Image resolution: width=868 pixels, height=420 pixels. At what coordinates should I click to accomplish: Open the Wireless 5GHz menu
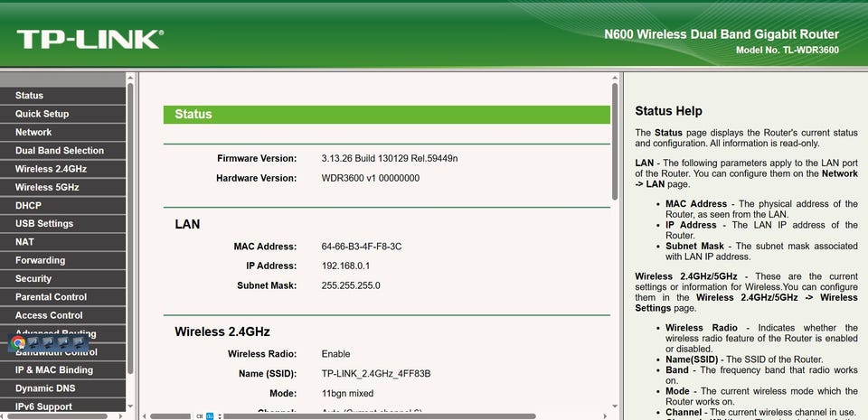point(47,187)
